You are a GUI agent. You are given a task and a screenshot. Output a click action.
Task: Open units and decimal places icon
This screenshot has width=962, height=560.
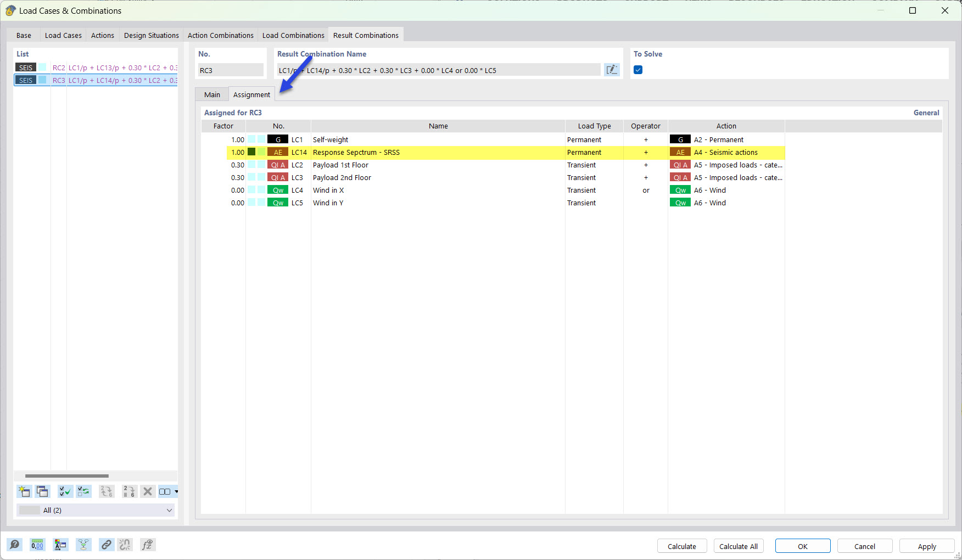coord(37,545)
